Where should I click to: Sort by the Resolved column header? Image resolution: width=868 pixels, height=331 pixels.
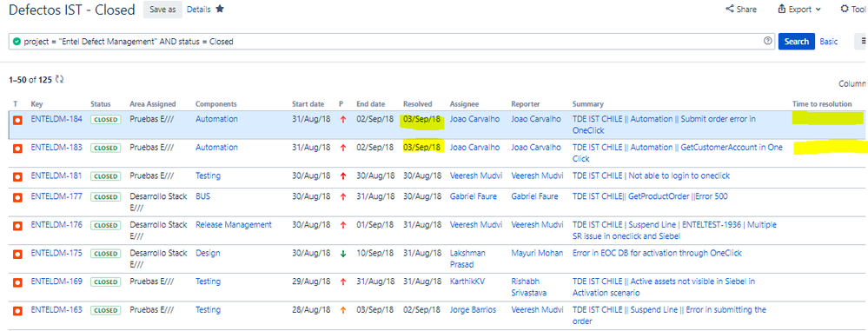(417, 104)
